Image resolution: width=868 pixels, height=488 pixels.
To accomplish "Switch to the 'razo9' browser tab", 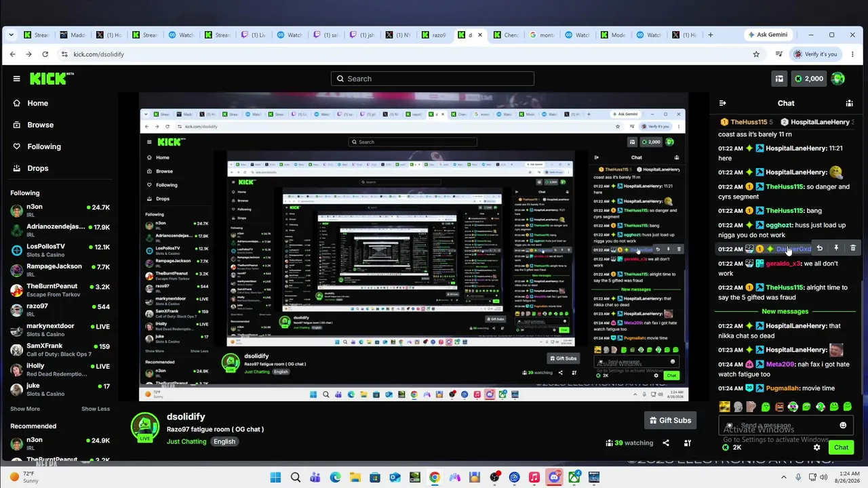I will 435,35.
